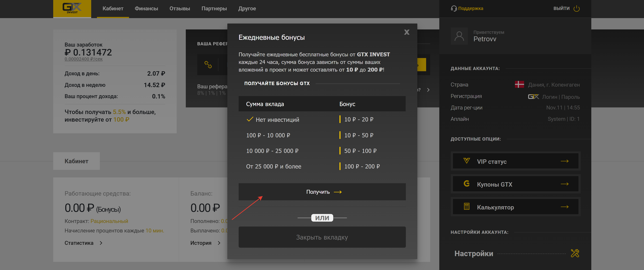Viewport: 644px width, 270px height.
Task: Click the chevron in the referral panel
Action: [428, 90]
